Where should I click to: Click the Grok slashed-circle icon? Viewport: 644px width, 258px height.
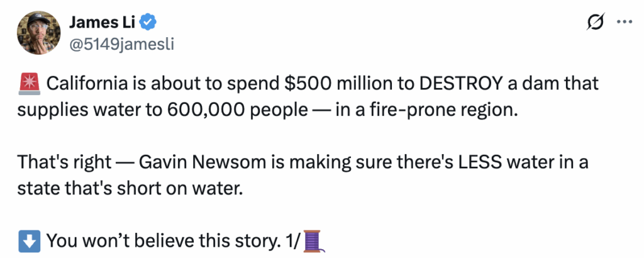click(592, 23)
